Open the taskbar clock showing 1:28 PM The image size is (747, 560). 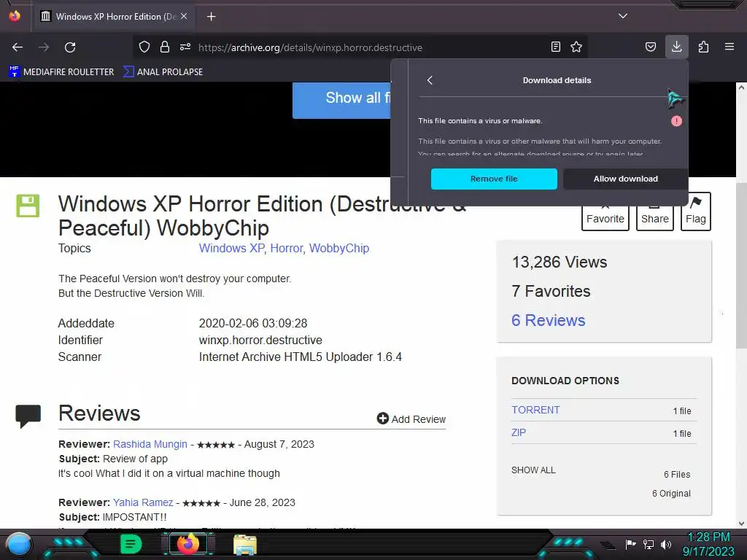click(708, 544)
